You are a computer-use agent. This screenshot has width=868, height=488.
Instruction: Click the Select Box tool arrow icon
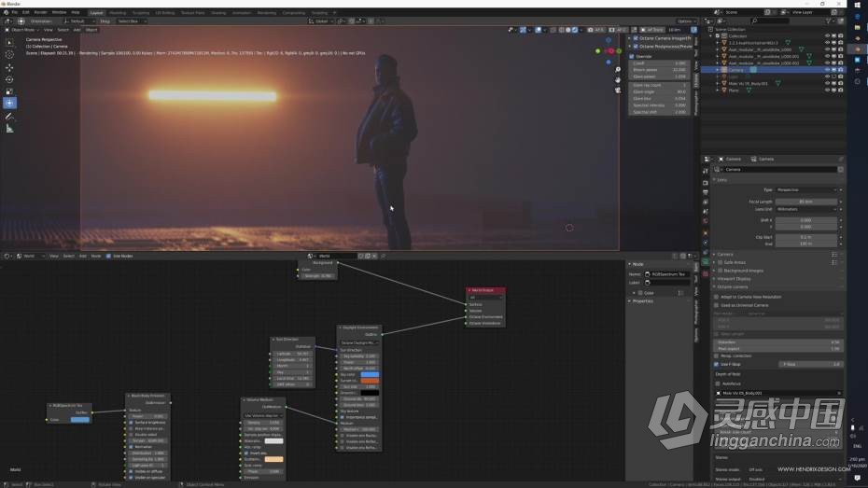[x=9, y=42]
